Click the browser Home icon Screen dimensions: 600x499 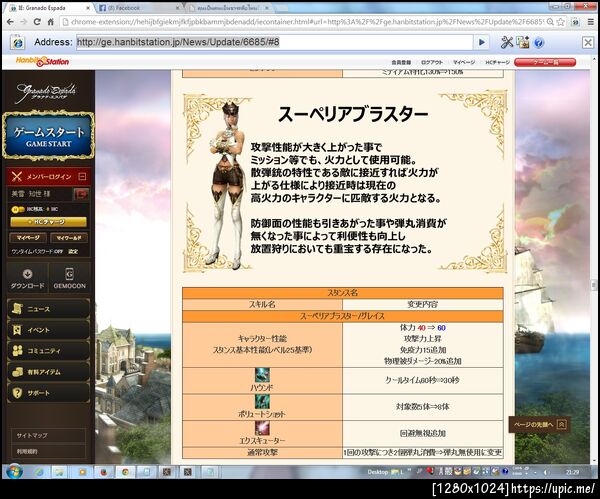click(x=50, y=22)
